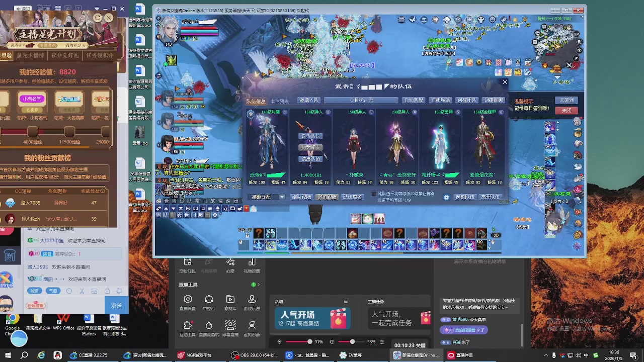644x362 pixels.
Task: Toggle the low-level team restriction checkbox
Action: point(374,194)
